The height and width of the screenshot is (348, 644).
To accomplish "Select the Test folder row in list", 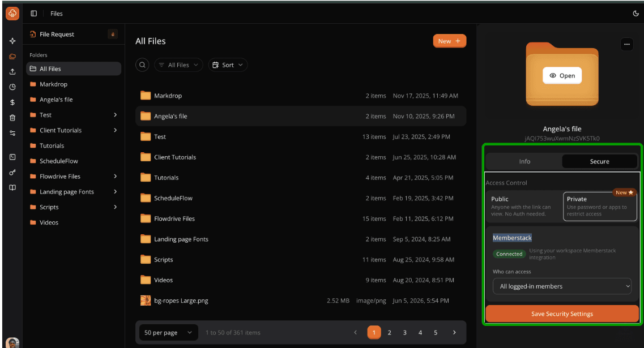I will [x=301, y=137].
